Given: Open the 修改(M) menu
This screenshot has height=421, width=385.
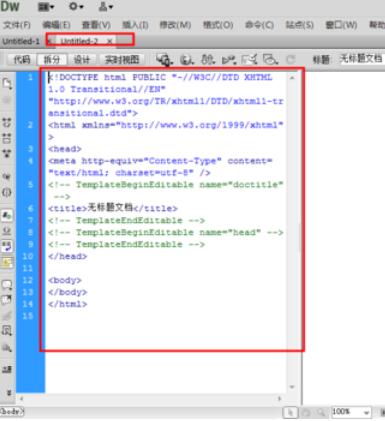Looking at the screenshot, I should [x=175, y=25].
